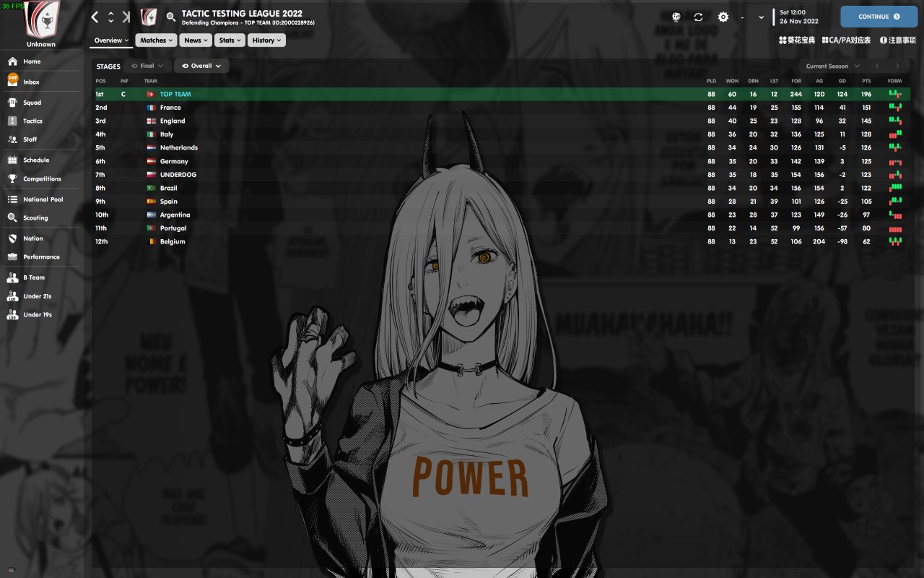Open the B Team squad

click(x=40, y=277)
